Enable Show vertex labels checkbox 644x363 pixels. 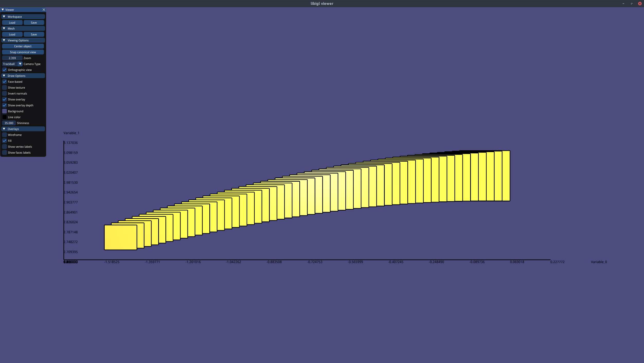(x=4, y=147)
